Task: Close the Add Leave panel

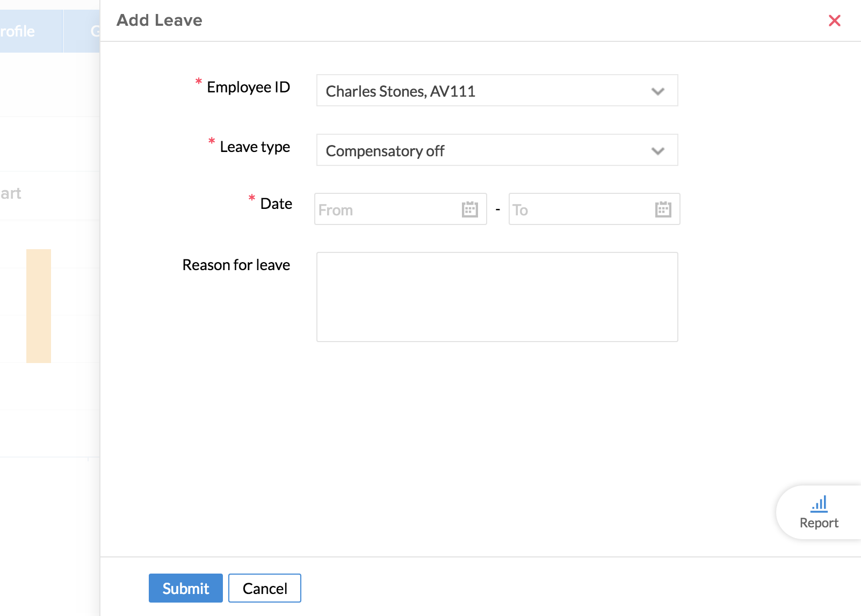Action: click(x=834, y=21)
